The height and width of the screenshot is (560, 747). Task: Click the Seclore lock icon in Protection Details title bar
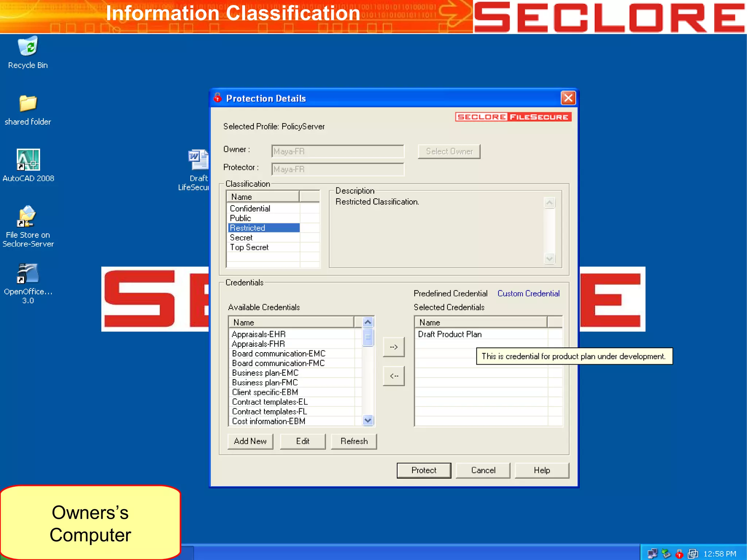(x=218, y=98)
